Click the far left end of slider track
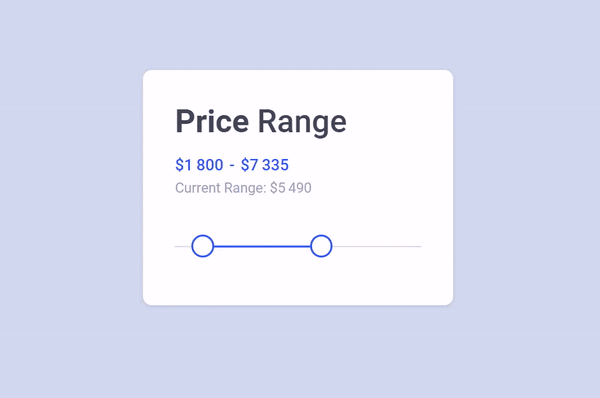600x398 pixels. 176,246
